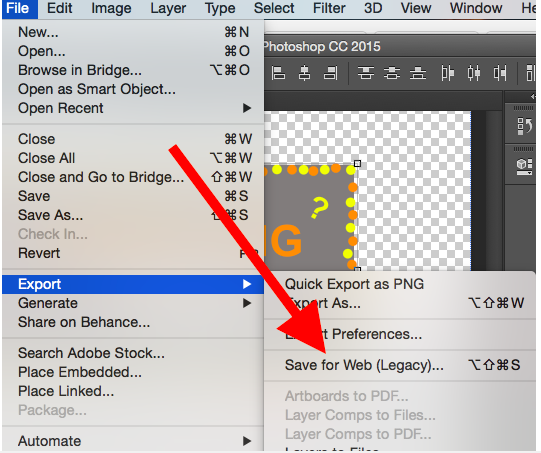Choose Place Linked...

tap(133, 391)
